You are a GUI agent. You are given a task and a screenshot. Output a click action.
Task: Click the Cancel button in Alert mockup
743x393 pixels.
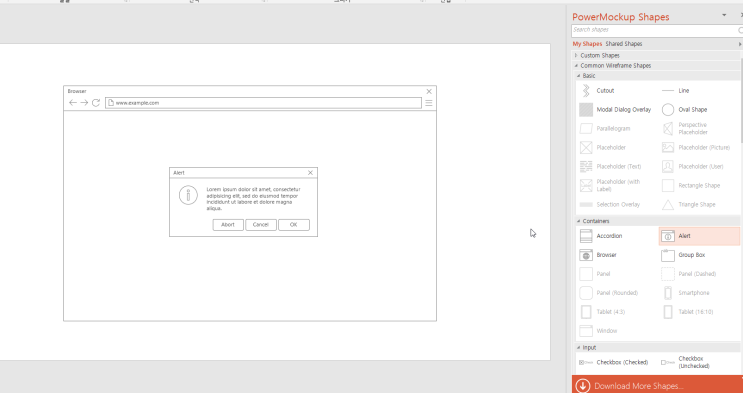(x=261, y=225)
